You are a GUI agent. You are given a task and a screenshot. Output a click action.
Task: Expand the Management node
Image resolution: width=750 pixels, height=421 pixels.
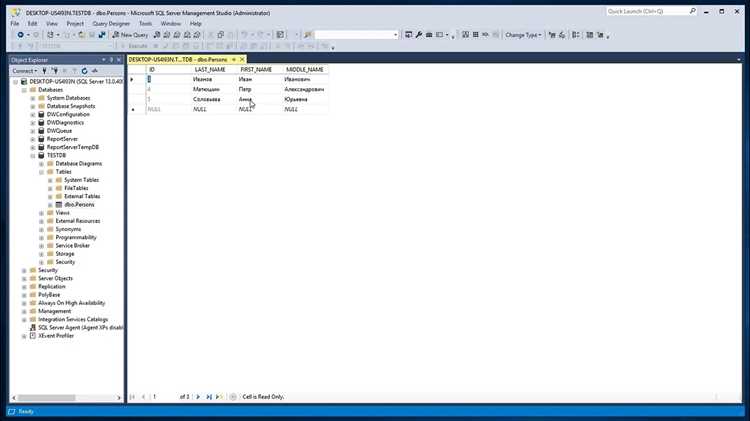tap(24, 311)
